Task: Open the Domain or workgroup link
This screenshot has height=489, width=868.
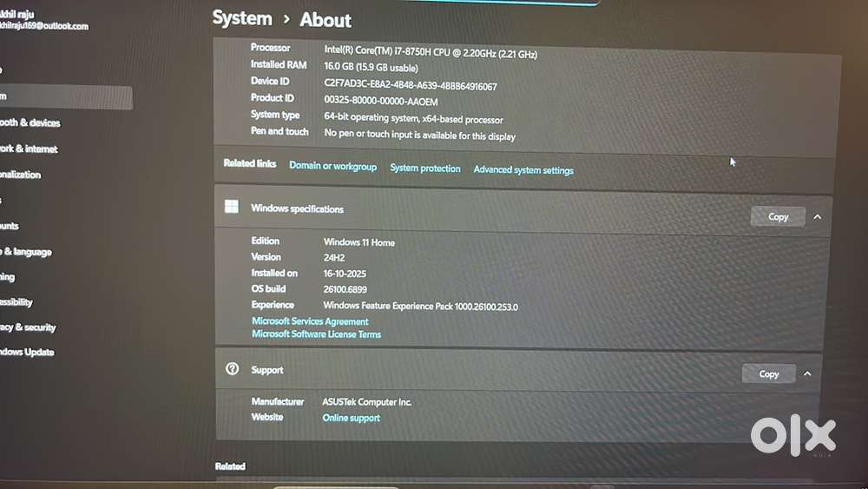Action: coord(332,166)
